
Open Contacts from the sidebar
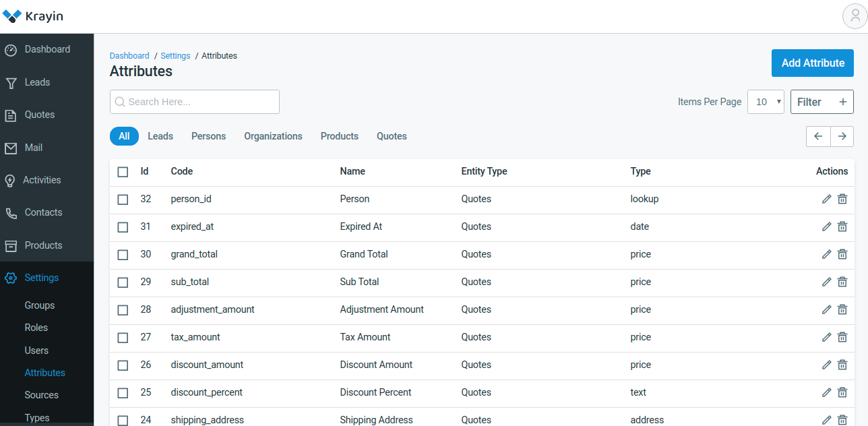(11, 212)
